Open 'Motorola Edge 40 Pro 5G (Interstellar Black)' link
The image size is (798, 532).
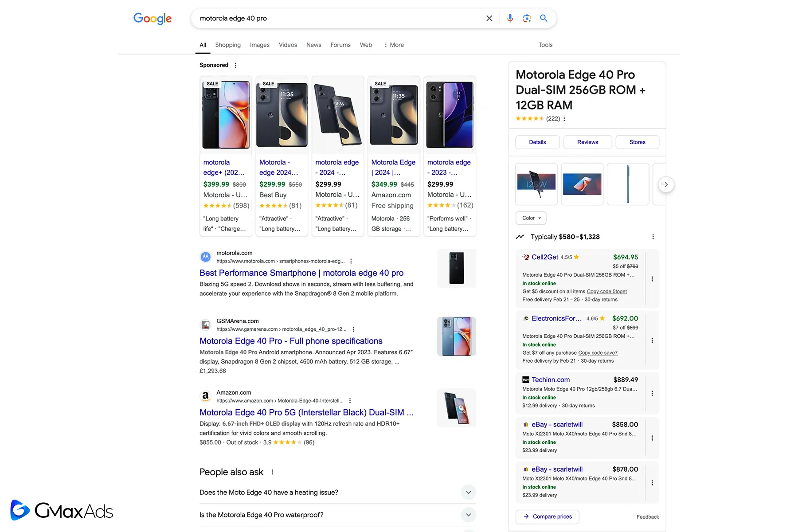coord(306,412)
